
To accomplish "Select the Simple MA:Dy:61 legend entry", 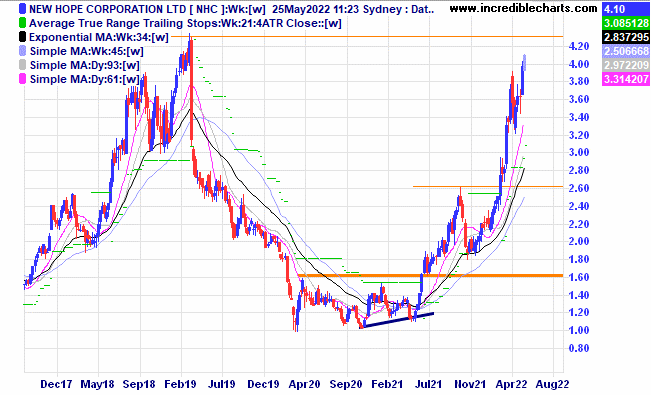I will pyautogui.click(x=85, y=79).
